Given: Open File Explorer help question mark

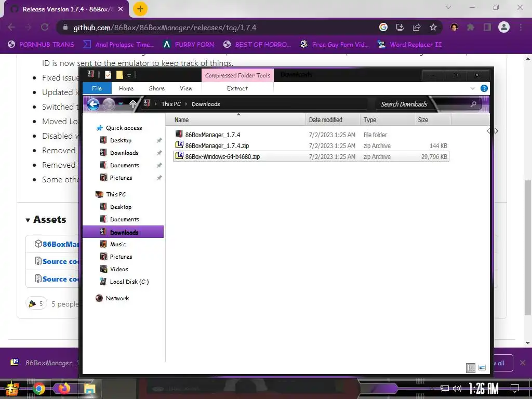Looking at the screenshot, I should tap(484, 88).
